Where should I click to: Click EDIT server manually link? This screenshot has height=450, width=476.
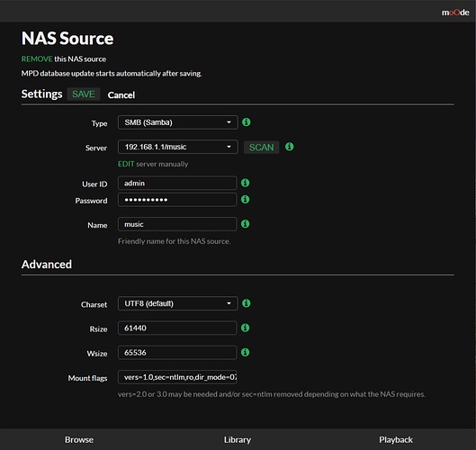pyautogui.click(x=126, y=164)
